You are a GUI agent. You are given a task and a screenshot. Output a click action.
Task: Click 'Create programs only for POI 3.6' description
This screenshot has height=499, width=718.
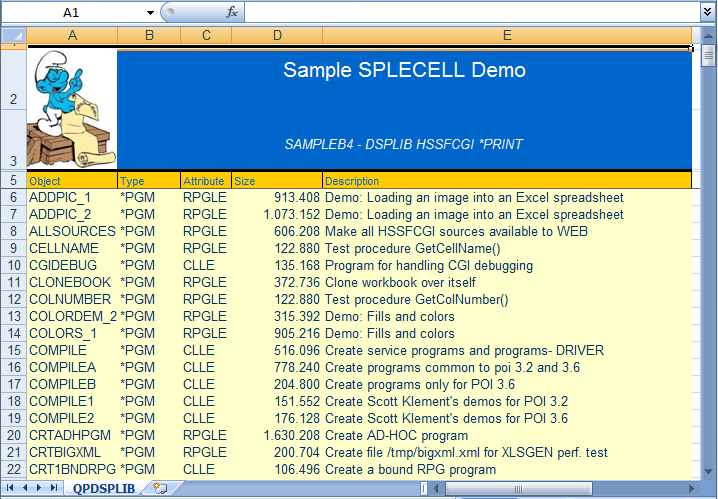[420, 384]
